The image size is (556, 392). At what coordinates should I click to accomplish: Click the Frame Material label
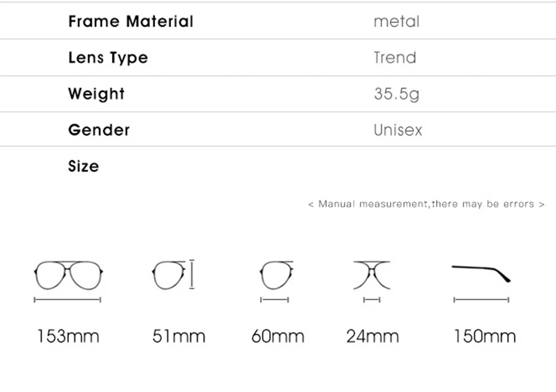(x=131, y=22)
